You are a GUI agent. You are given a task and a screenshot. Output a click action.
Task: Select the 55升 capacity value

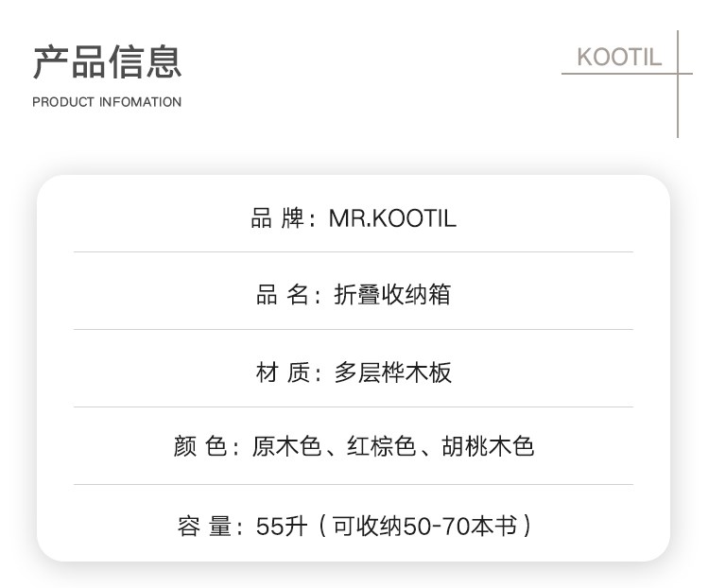coord(282,526)
